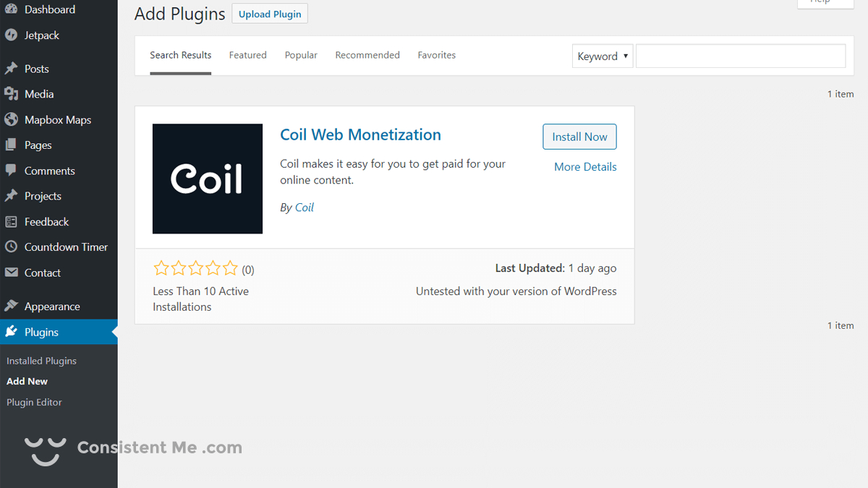This screenshot has width=868, height=488.
Task: Open the Keyword search type dropdown
Action: pyautogui.click(x=603, y=56)
